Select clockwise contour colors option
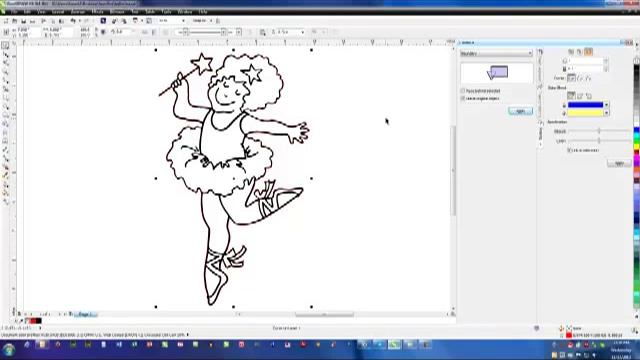640x360 pixels. (x=580, y=96)
